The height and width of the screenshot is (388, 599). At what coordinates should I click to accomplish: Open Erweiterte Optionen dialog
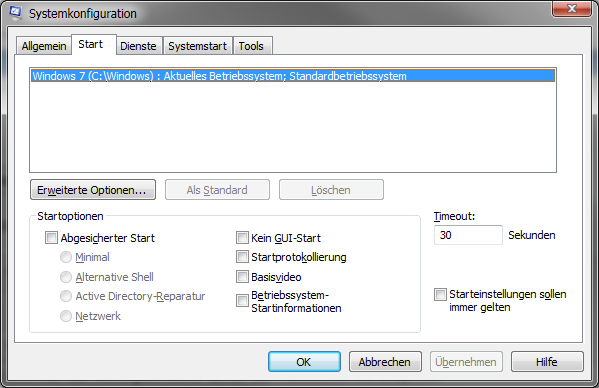point(93,190)
